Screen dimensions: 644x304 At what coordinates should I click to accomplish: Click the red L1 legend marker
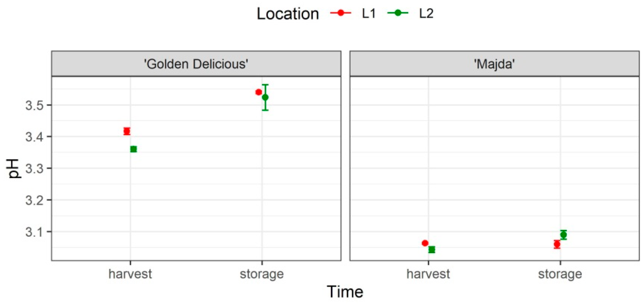[341, 13]
